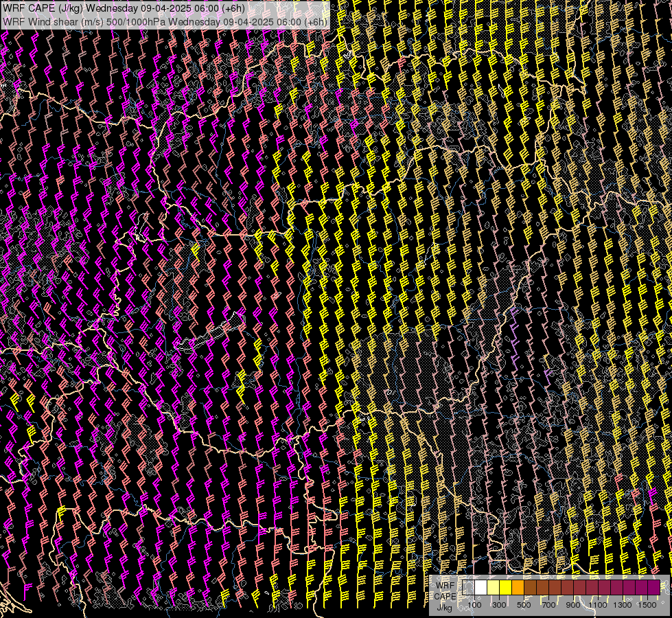Click the WRF label in the legend
This screenshot has height=618, width=672.
point(445,586)
